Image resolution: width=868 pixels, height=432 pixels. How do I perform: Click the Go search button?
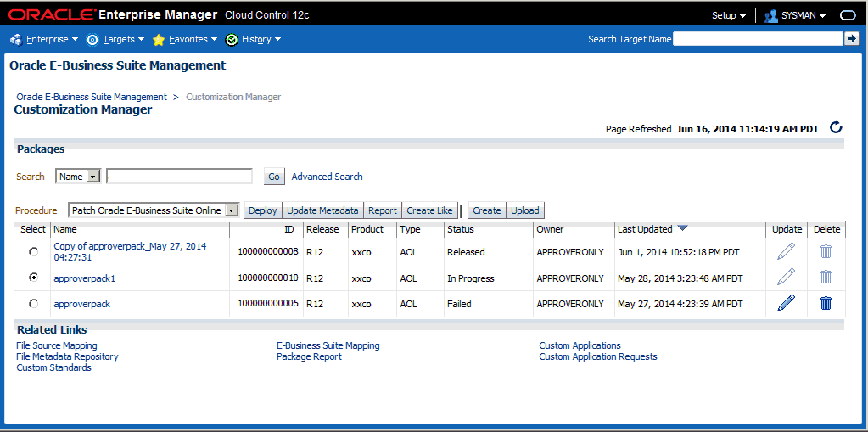click(274, 177)
